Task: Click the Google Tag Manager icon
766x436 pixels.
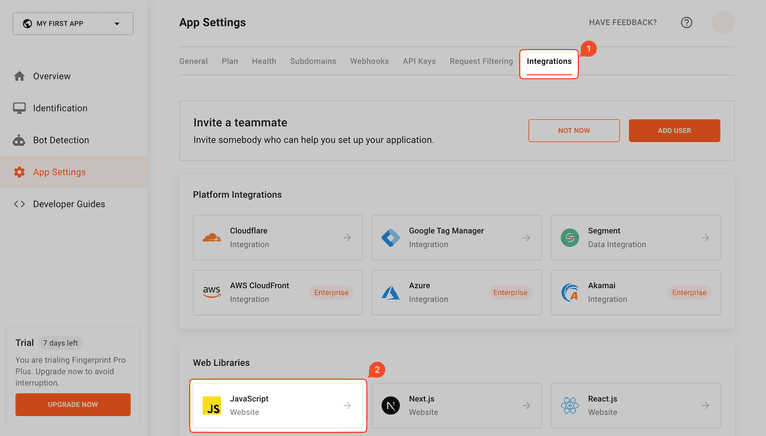Action: [x=390, y=238]
